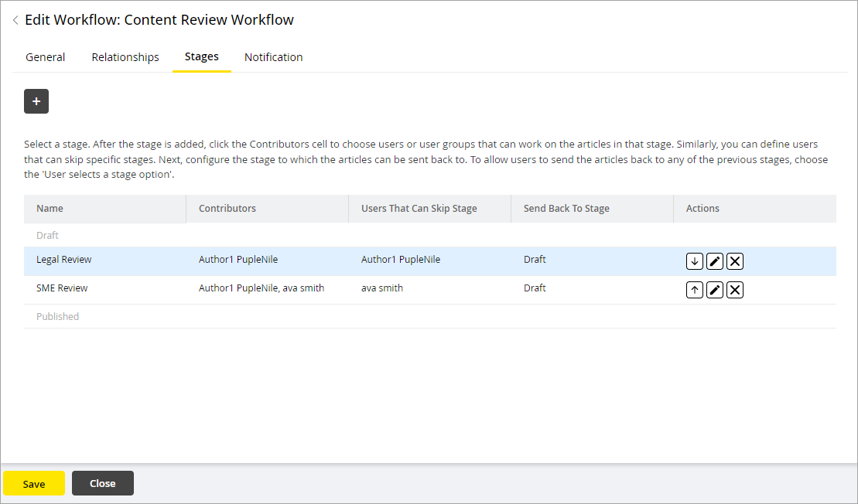Switch to the General tab
The width and height of the screenshot is (858, 504).
pyautogui.click(x=46, y=57)
